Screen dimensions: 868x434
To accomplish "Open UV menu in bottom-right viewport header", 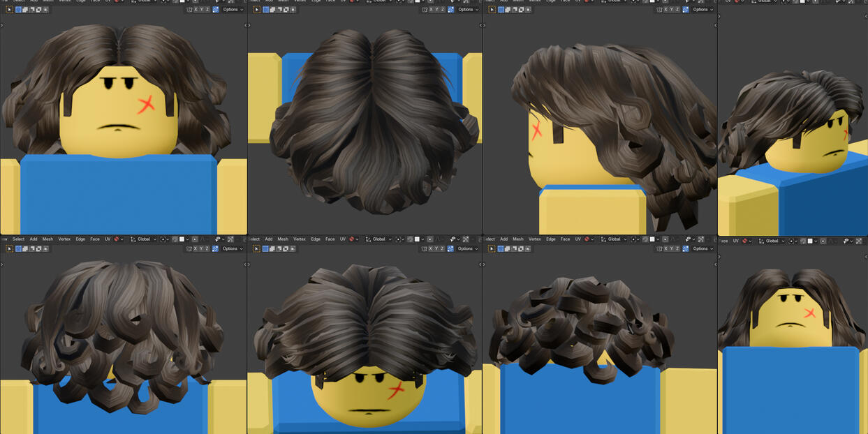I will pos(736,241).
